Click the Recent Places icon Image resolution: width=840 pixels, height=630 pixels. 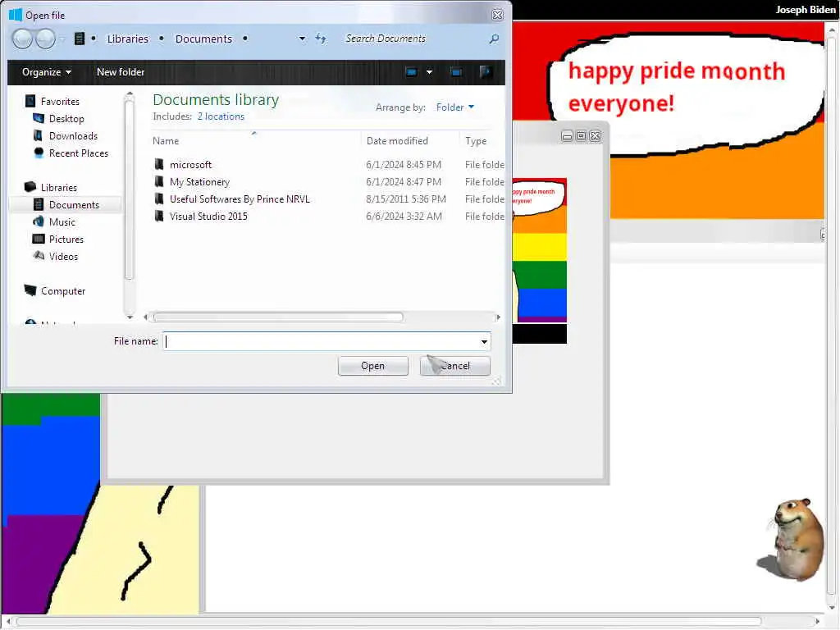tap(39, 153)
